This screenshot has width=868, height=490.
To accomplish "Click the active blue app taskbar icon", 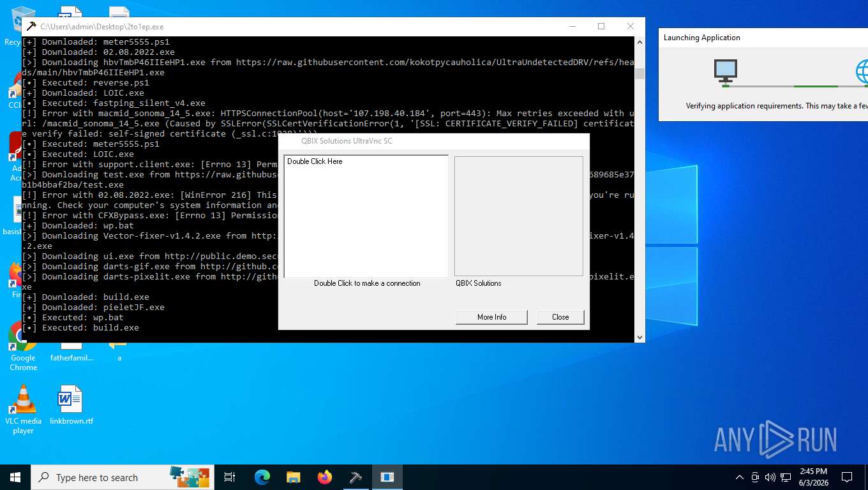I will (x=387, y=477).
